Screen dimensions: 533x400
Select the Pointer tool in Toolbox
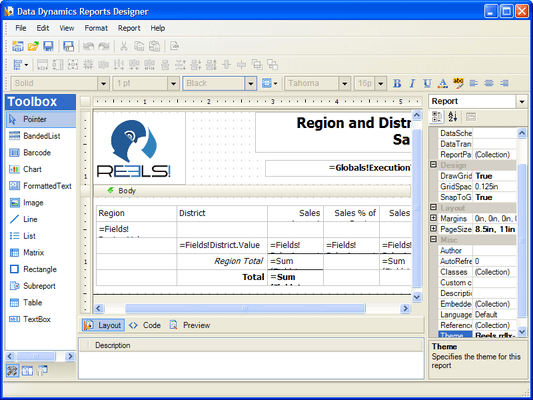click(41, 119)
